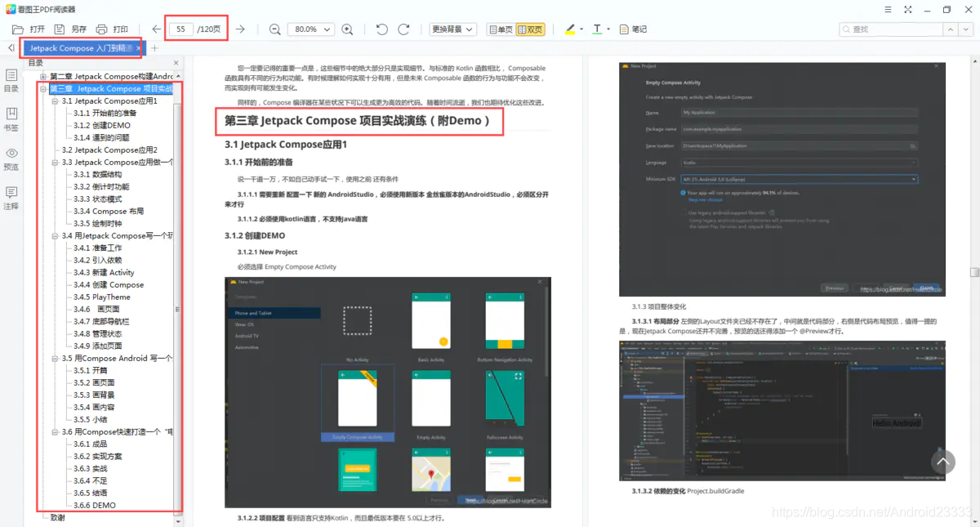Viewport: 980px width, 527px height.
Task: Open the 书签 bookmarks sidebar panel
Action: coord(11,118)
